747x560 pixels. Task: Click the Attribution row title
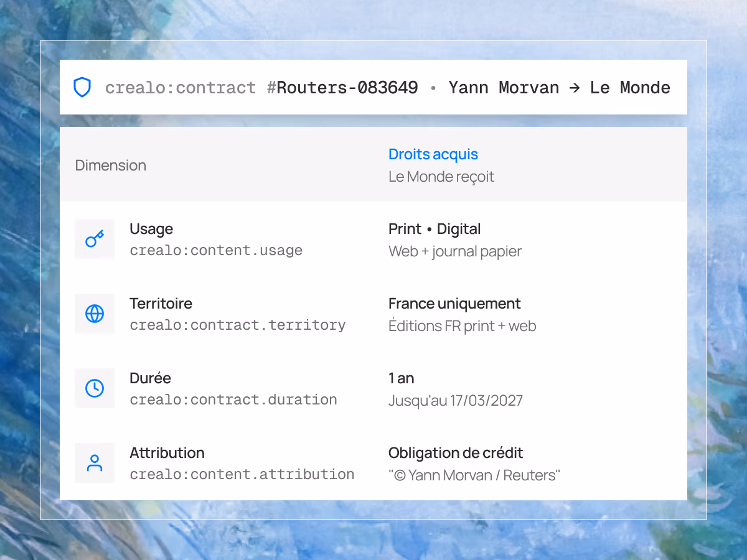(167, 453)
